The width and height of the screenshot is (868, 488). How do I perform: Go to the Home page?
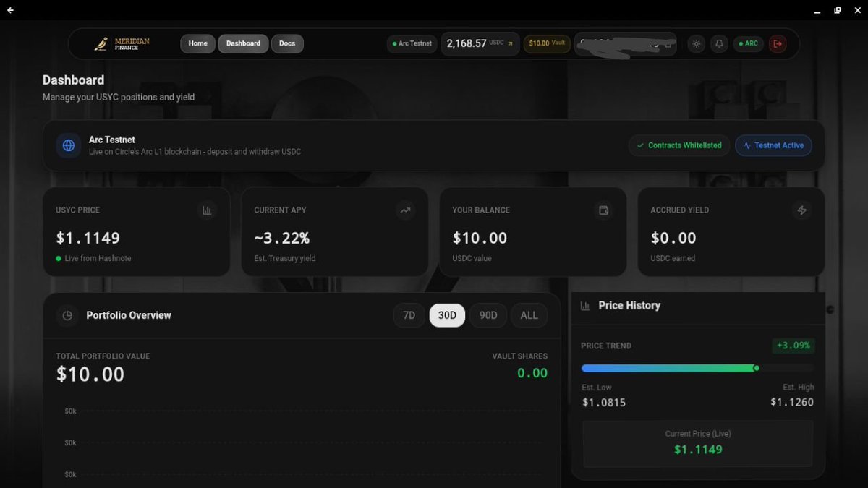click(x=198, y=43)
